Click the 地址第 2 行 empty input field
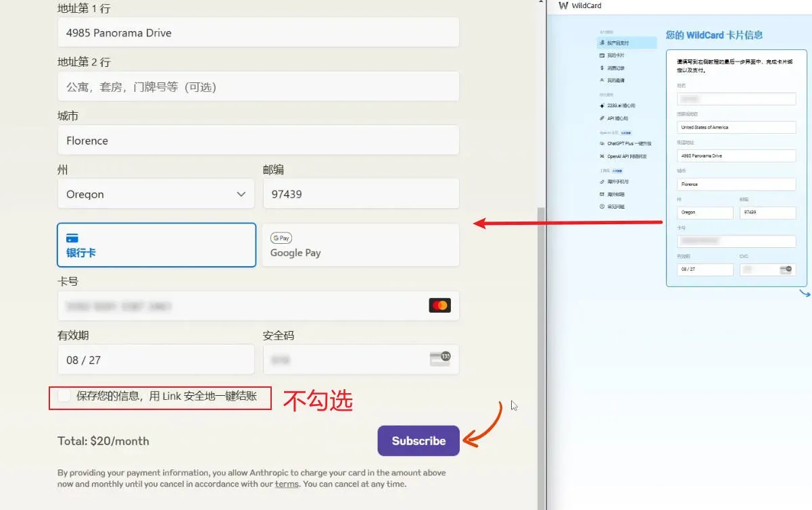812x510 pixels. pyautogui.click(x=258, y=86)
